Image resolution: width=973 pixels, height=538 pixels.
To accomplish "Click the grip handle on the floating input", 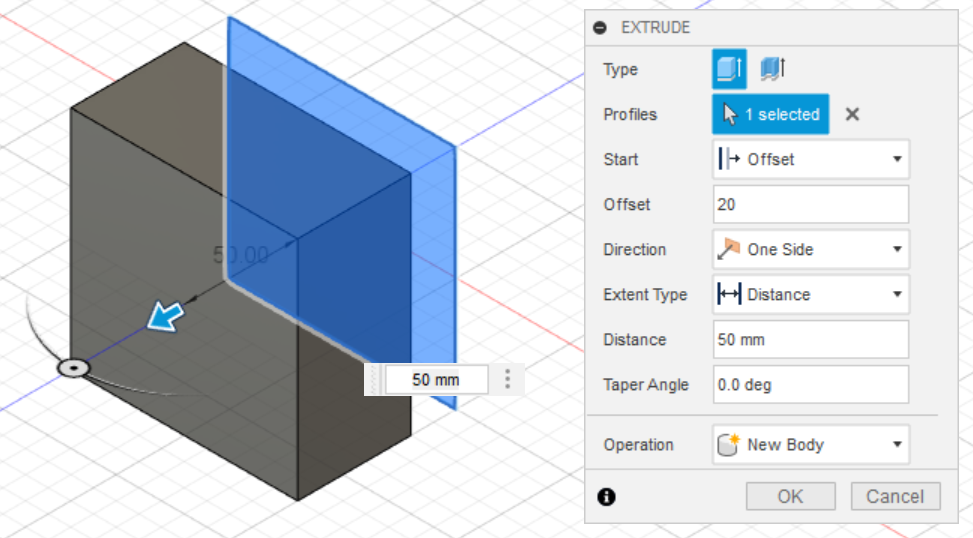I will (374, 379).
